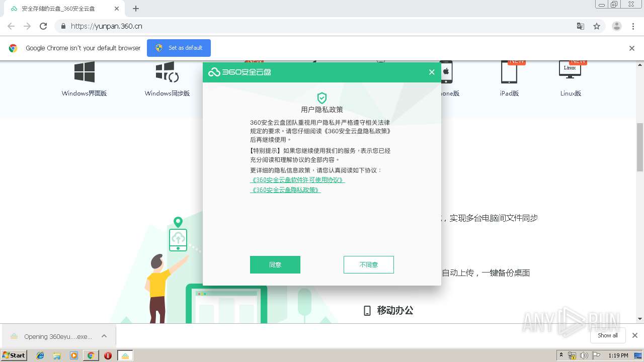This screenshot has height=362, width=644.
Task: Select the 安全存储的云盘 tab
Action: [63, 9]
